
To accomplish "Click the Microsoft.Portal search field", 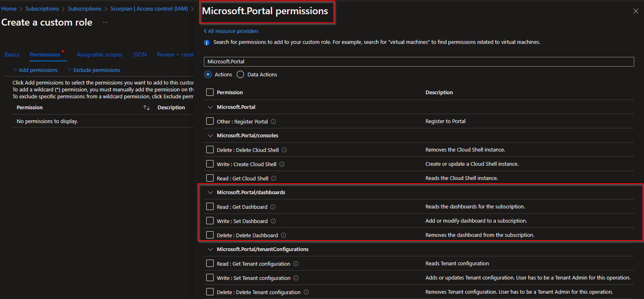I will pyautogui.click(x=419, y=61).
